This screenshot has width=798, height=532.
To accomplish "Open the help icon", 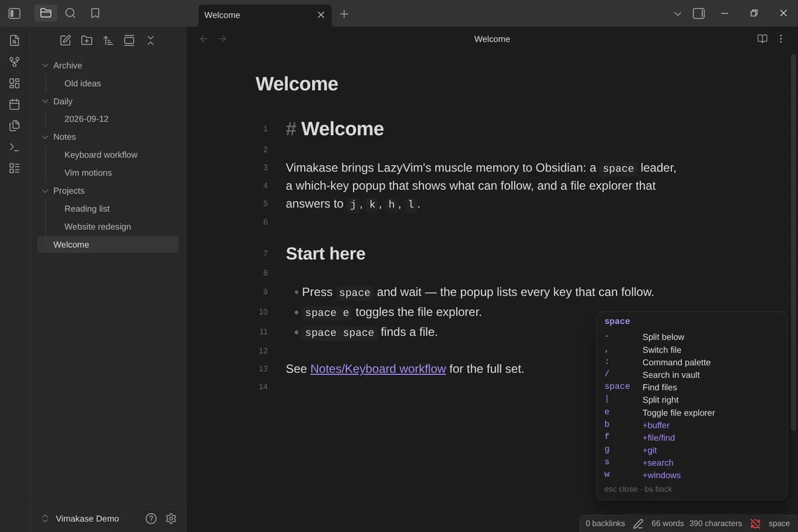I will pos(151,519).
